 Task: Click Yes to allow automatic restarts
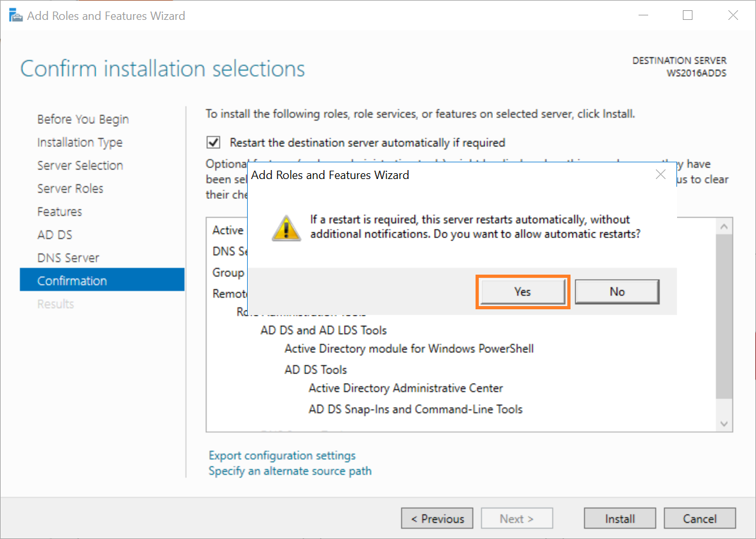pos(522,292)
